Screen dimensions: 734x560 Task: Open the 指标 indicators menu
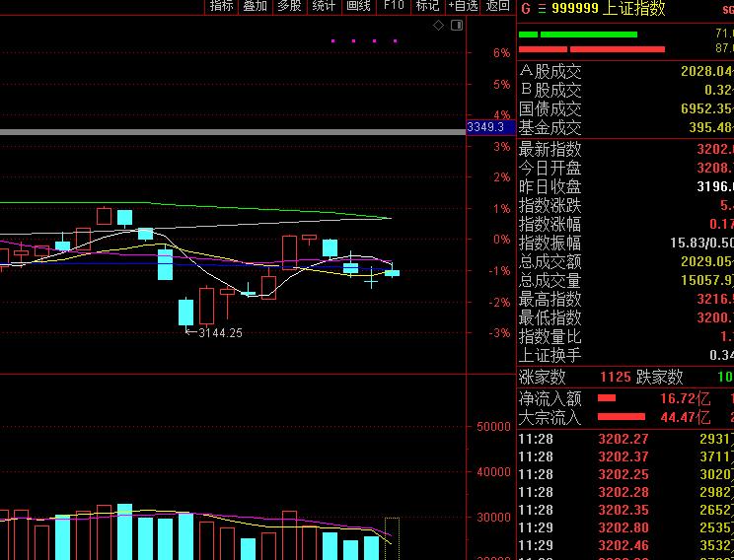(221, 6)
